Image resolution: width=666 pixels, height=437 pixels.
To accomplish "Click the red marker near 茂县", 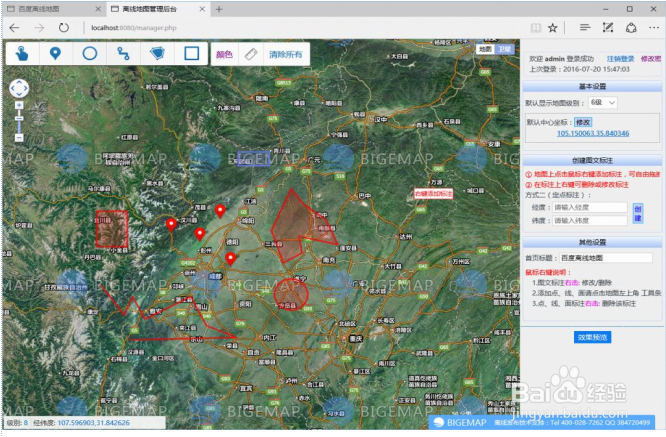I will (x=220, y=211).
